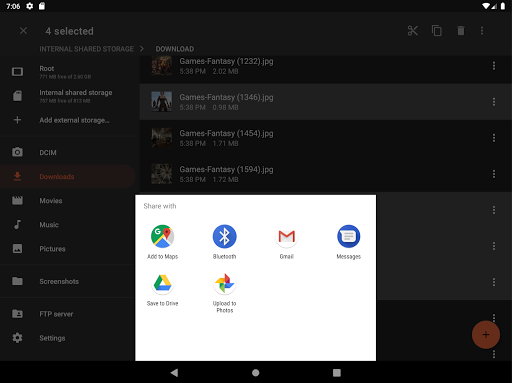Select Add to Maps option
This screenshot has width=512, height=383.
(162, 242)
